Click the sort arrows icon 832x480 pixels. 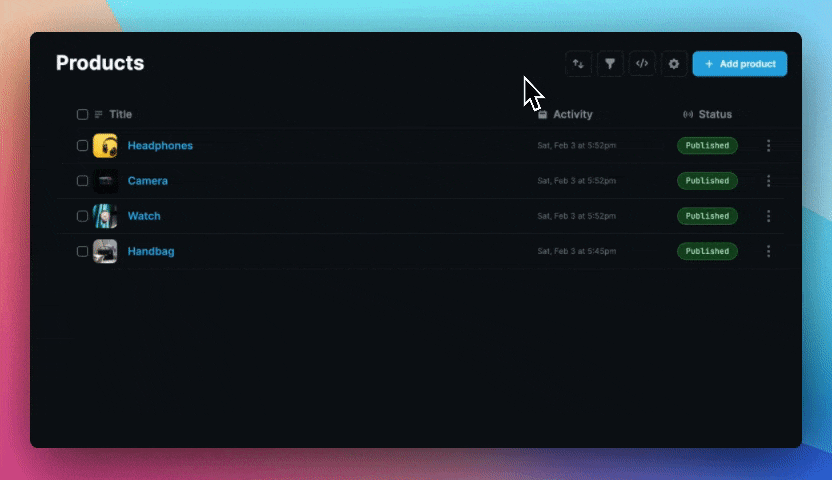click(578, 64)
